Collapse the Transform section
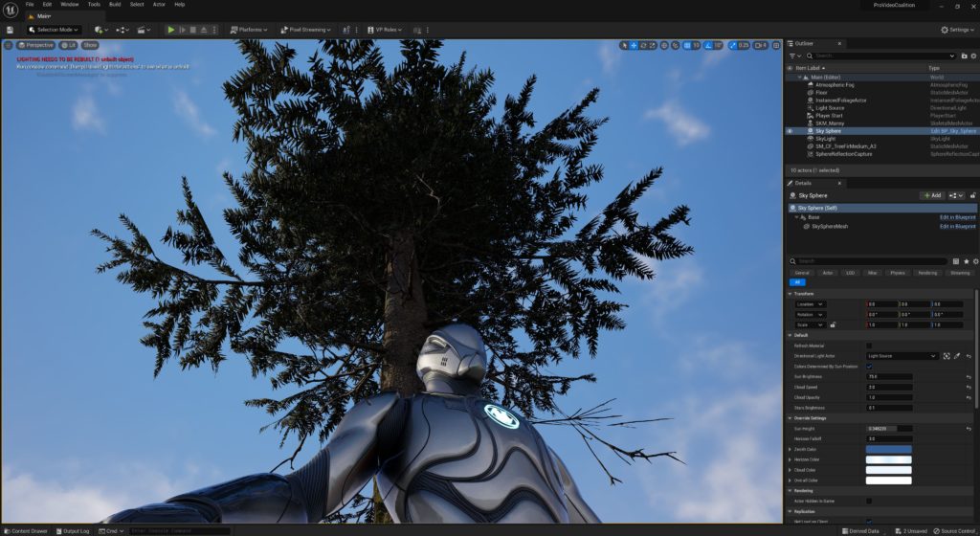This screenshot has height=536, width=980. 790,294
